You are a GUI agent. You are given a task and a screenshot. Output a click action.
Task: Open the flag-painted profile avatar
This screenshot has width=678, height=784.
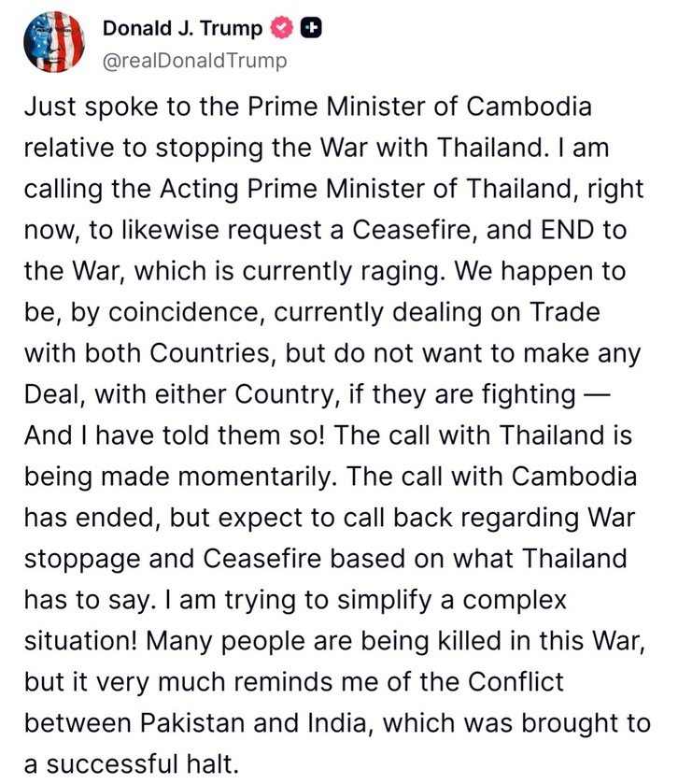coord(54,42)
